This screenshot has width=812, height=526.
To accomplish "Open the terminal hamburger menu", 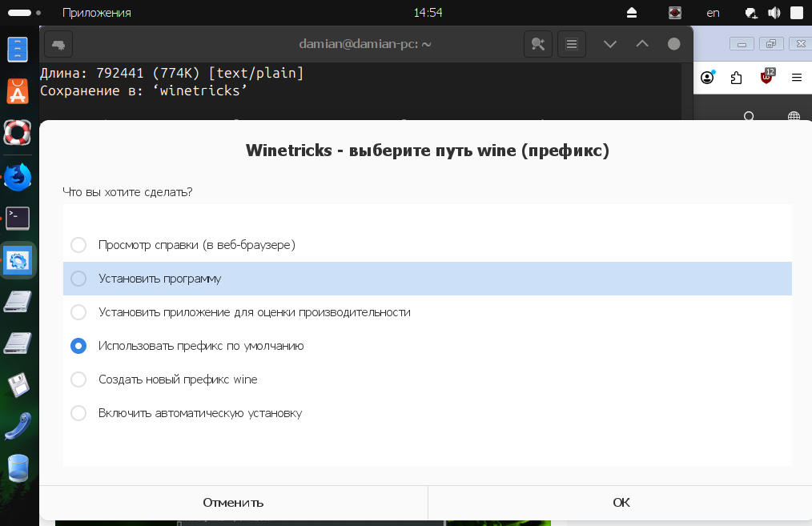I will (572, 45).
